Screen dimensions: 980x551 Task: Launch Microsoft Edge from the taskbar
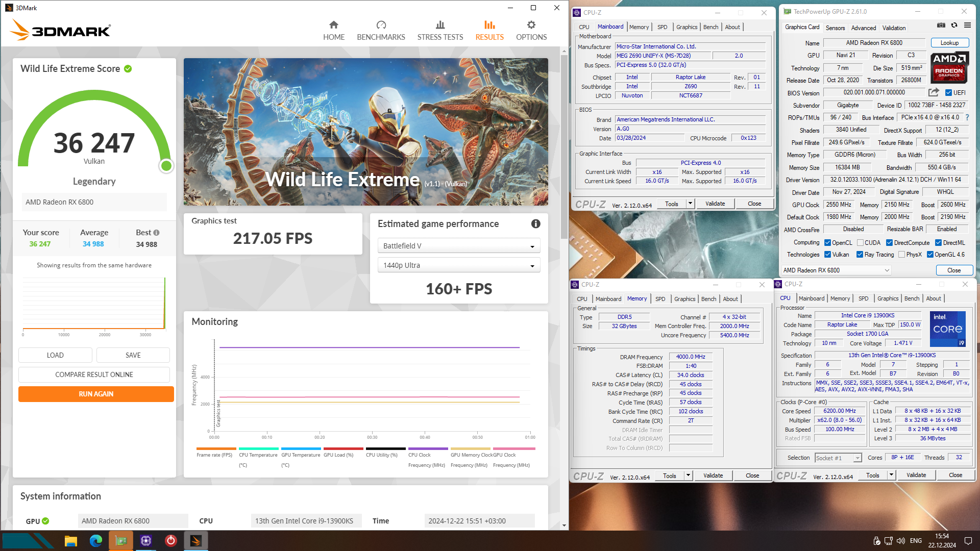click(x=95, y=541)
